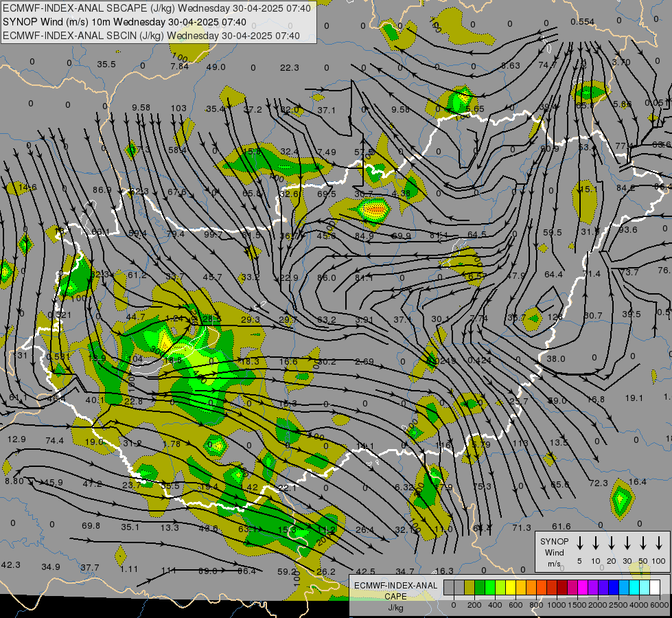Click the map value 8.63

(x=511, y=66)
